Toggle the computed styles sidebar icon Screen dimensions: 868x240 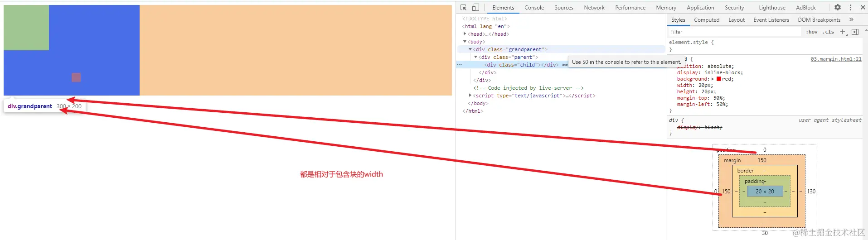coord(855,32)
